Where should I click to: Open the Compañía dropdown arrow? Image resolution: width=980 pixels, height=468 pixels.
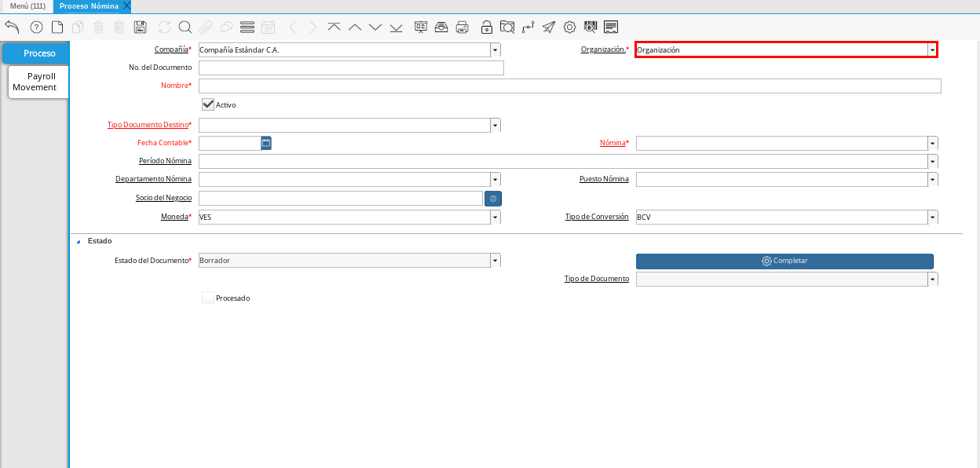point(495,49)
